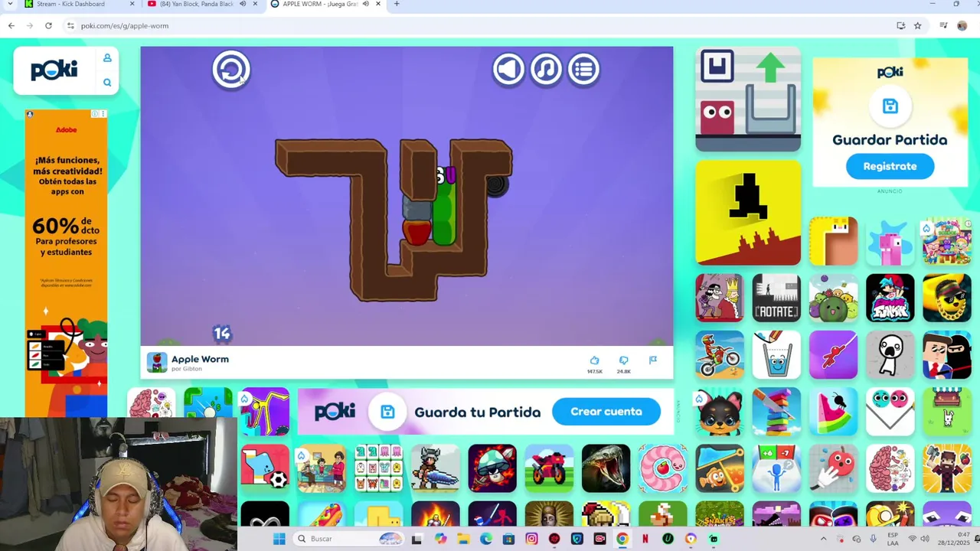Open the Brain Test game thumbnail in right grid
This screenshot has height=551, width=980.
890,468
